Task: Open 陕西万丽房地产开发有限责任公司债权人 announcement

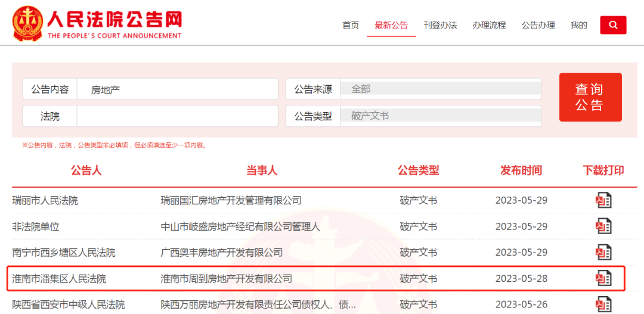Action: pos(258,304)
